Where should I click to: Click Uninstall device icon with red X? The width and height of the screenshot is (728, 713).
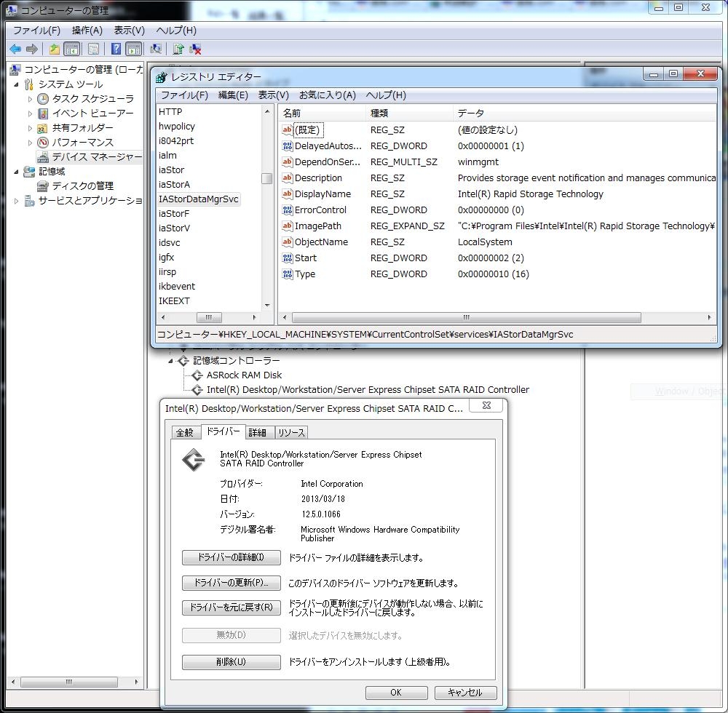pos(195,49)
